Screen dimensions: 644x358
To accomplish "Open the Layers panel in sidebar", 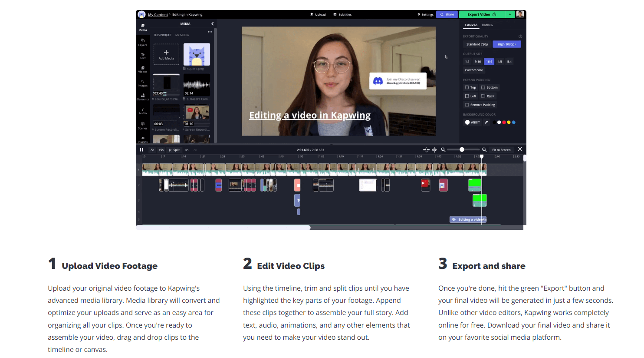I will (142, 42).
